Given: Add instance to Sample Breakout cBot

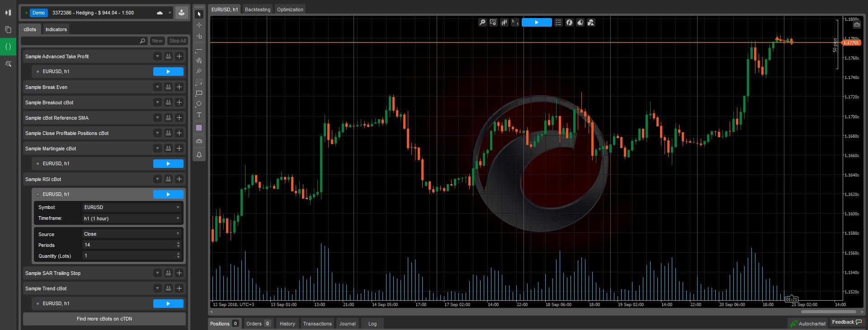Looking at the screenshot, I should click(x=179, y=102).
